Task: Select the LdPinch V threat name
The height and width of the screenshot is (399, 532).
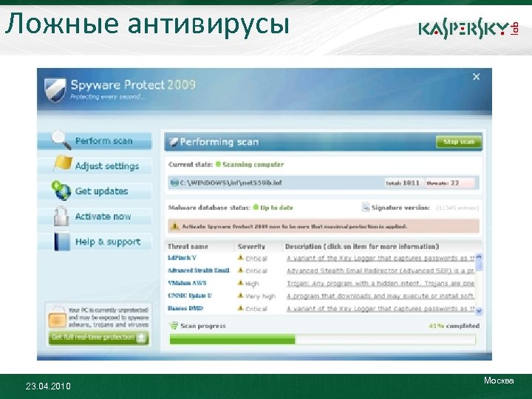Action: 182,258
